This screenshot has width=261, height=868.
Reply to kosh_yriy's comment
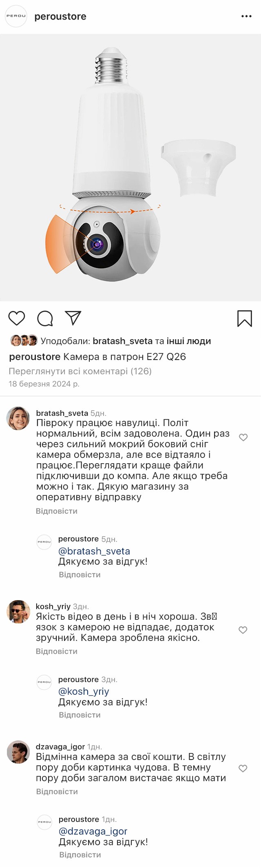(x=57, y=651)
